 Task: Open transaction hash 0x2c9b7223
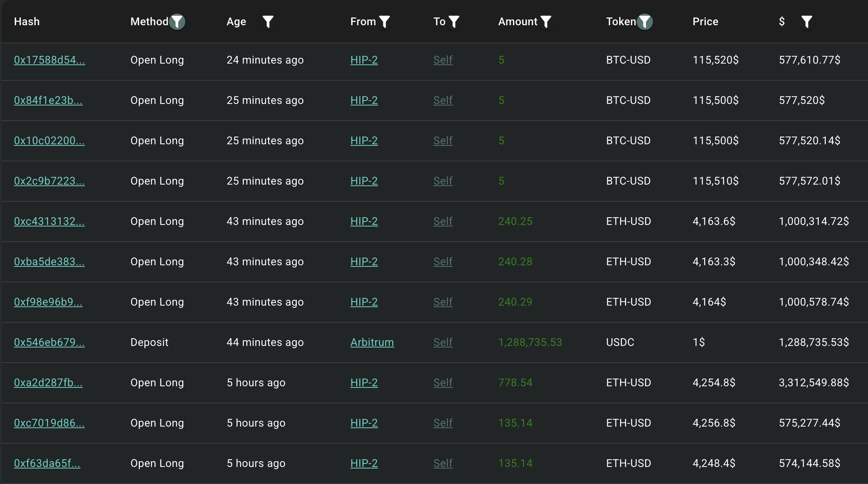click(x=49, y=181)
